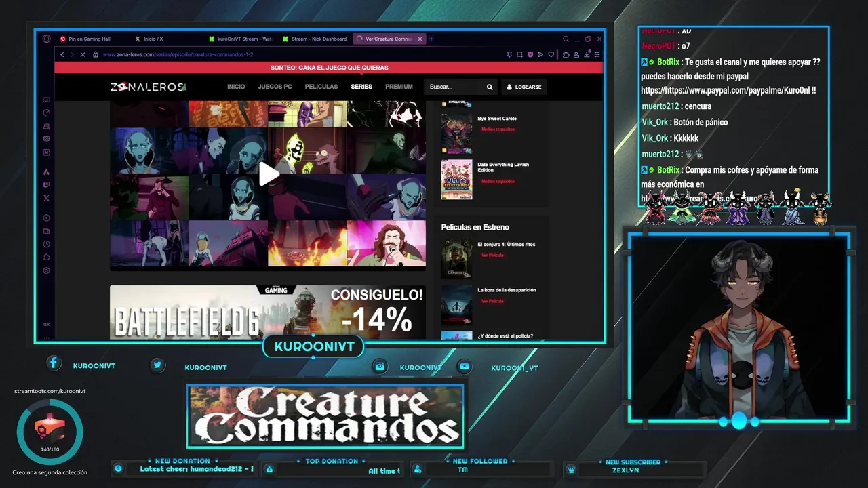The image size is (868, 488).
Task: Take a snapshot with the capture icon
Action: pos(519,54)
